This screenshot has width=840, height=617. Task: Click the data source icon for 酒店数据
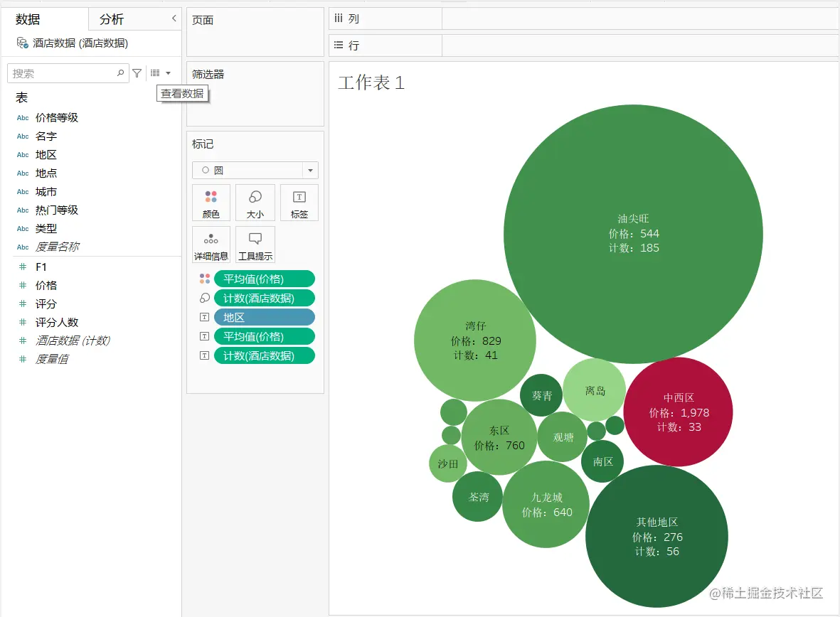click(x=23, y=43)
